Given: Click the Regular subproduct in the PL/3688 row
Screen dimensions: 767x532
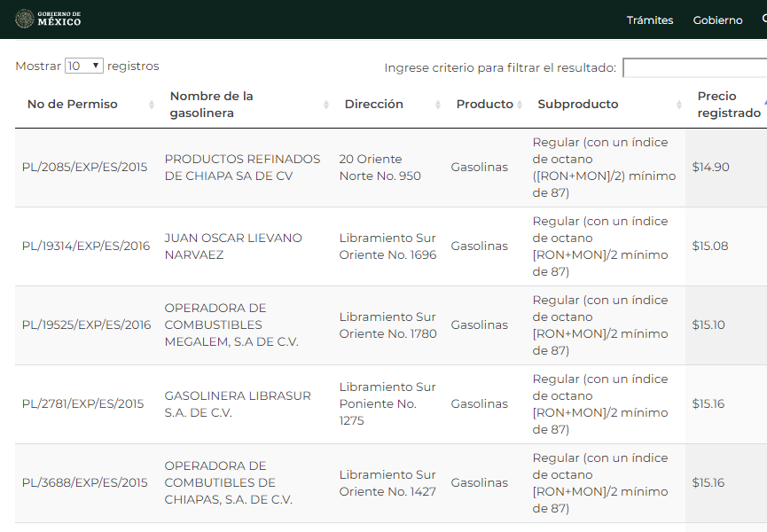Looking at the screenshot, I should tap(600, 482).
